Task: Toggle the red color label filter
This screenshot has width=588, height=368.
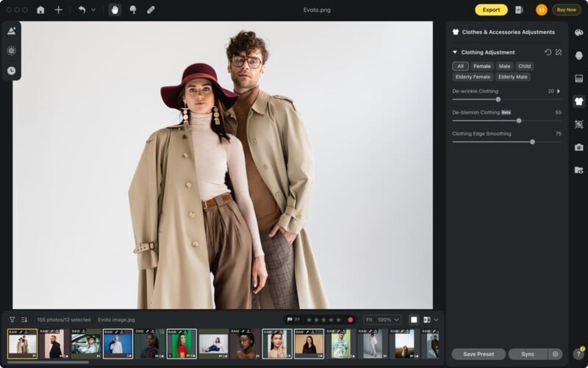Action: tap(350, 320)
